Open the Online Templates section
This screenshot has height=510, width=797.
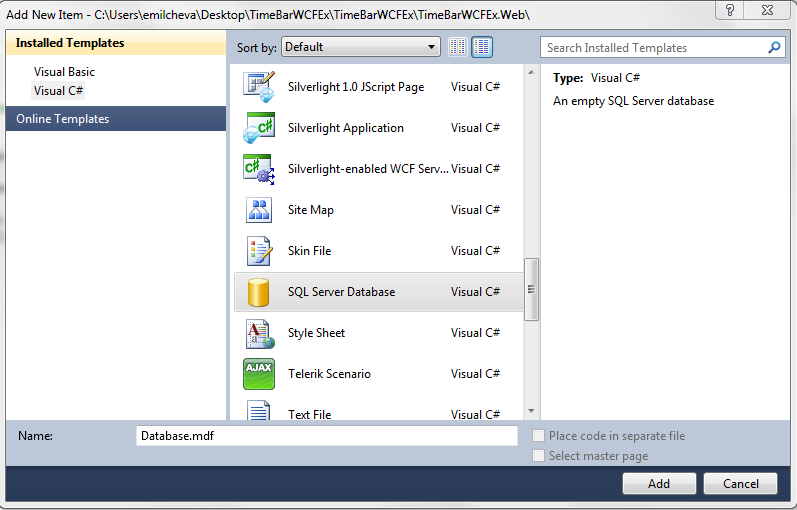[116, 118]
